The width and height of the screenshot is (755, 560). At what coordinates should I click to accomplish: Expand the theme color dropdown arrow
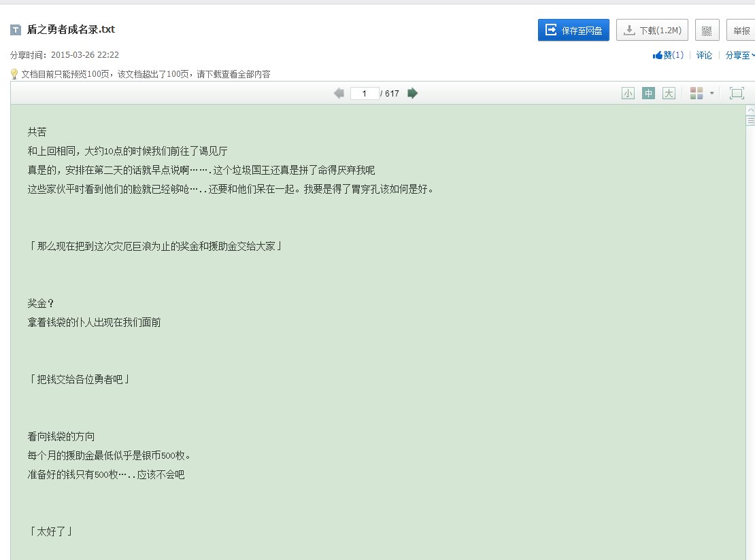pos(711,92)
